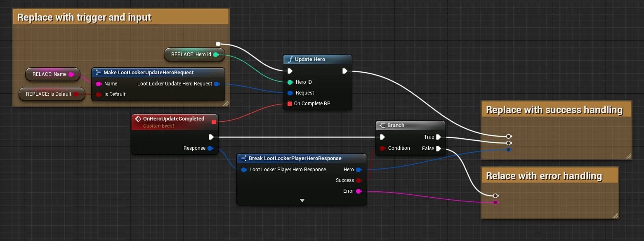This screenshot has width=644, height=241.
Task: Click Loot Locker Player Hero Response input pin
Action: 244,170
